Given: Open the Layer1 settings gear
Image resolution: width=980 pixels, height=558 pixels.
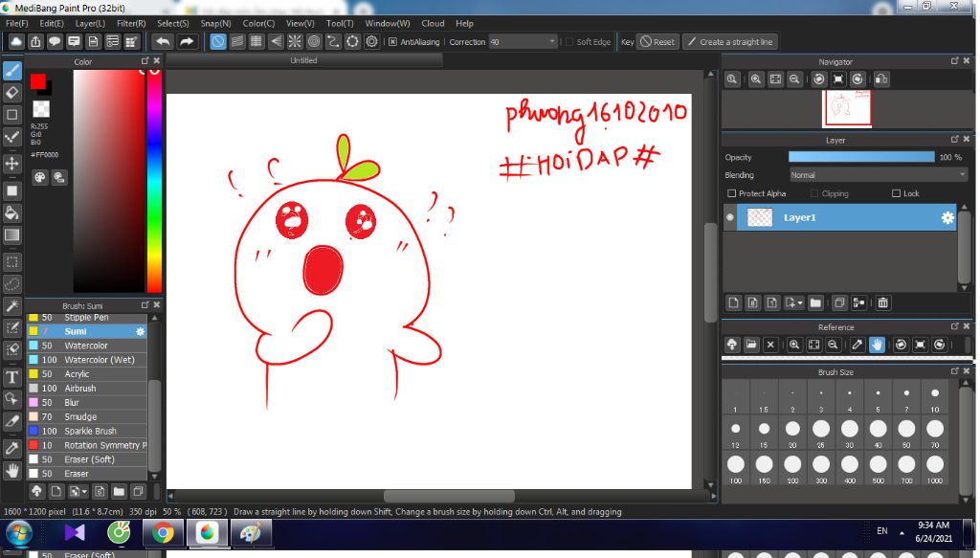Looking at the screenshot, I should (x=947, y=217).
